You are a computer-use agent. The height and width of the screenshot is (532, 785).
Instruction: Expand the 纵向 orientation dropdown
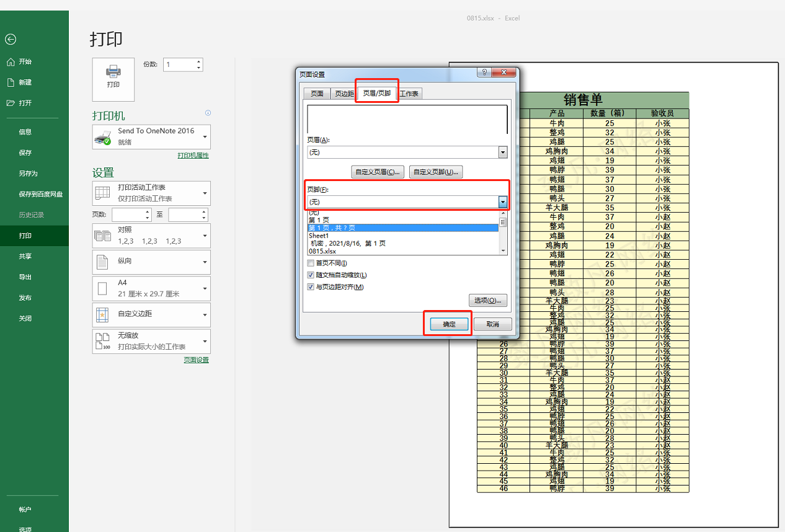[151, 262]
